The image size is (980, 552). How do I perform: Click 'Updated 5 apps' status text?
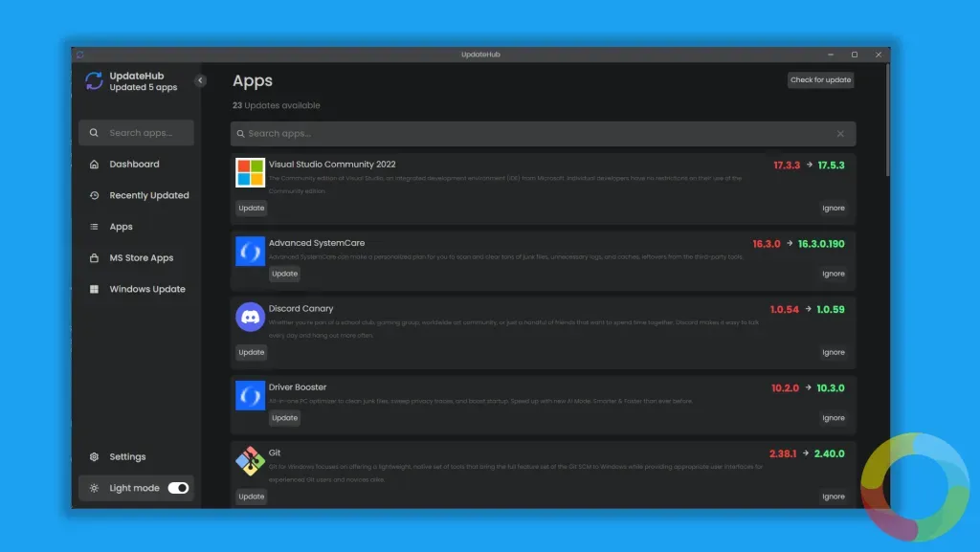(144, 87)
